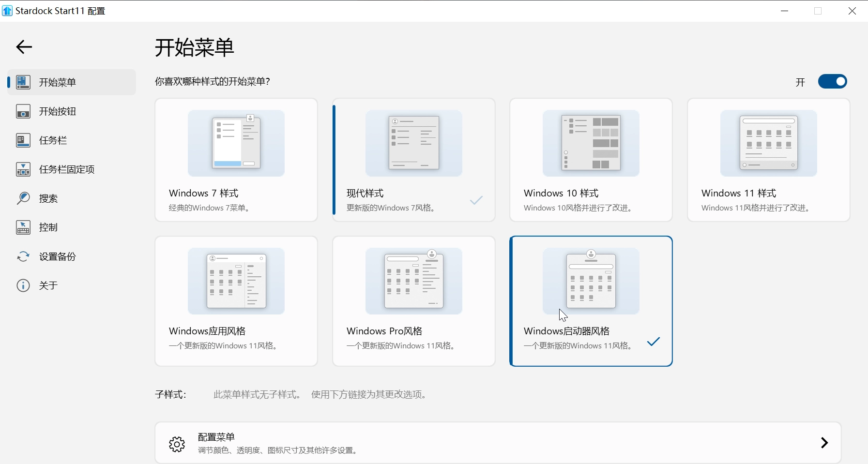
Task: Select the Windows 7 样式 thumbnail
Action: click(236, 143)
